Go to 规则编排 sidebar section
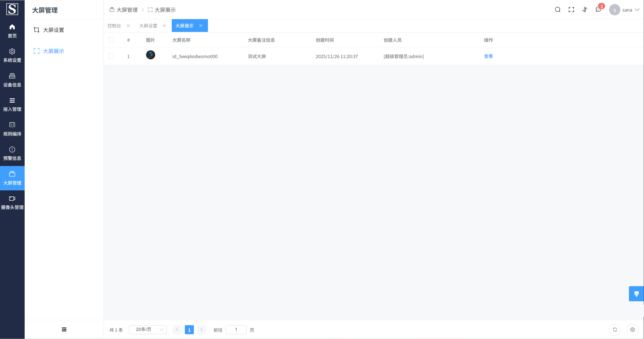This screenshot has width=644, height=339. [12, 129]
